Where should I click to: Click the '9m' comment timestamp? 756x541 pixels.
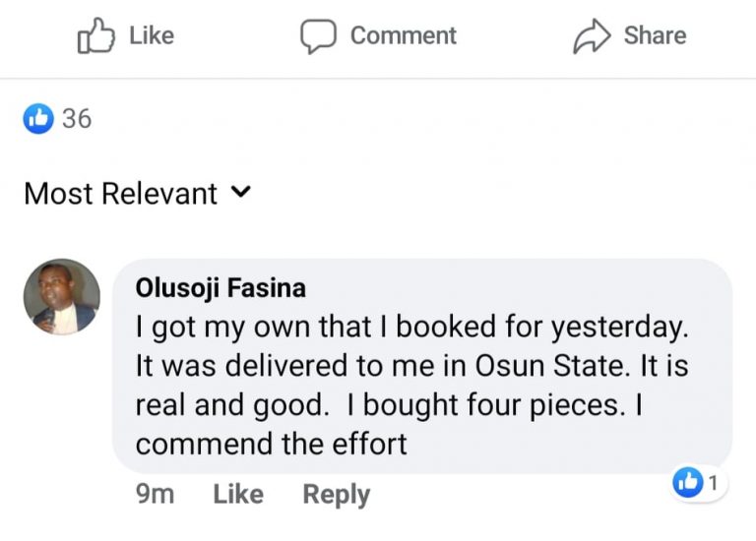point(155,494)
